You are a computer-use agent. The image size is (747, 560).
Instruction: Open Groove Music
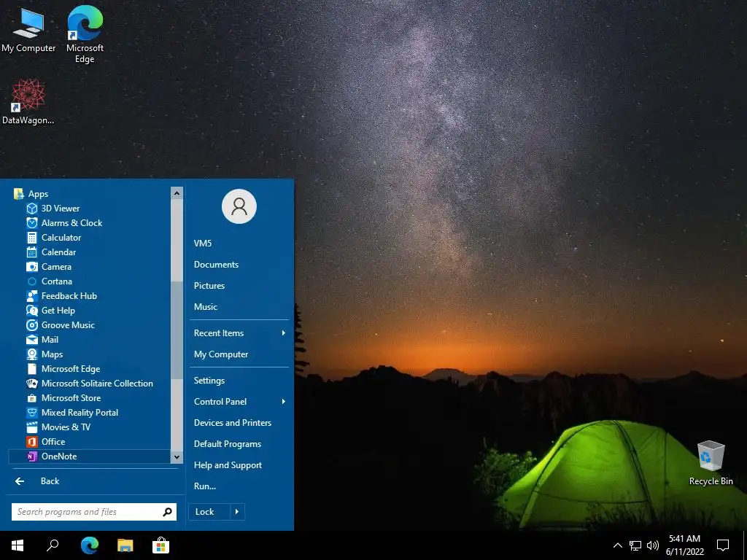click(90, 324)
